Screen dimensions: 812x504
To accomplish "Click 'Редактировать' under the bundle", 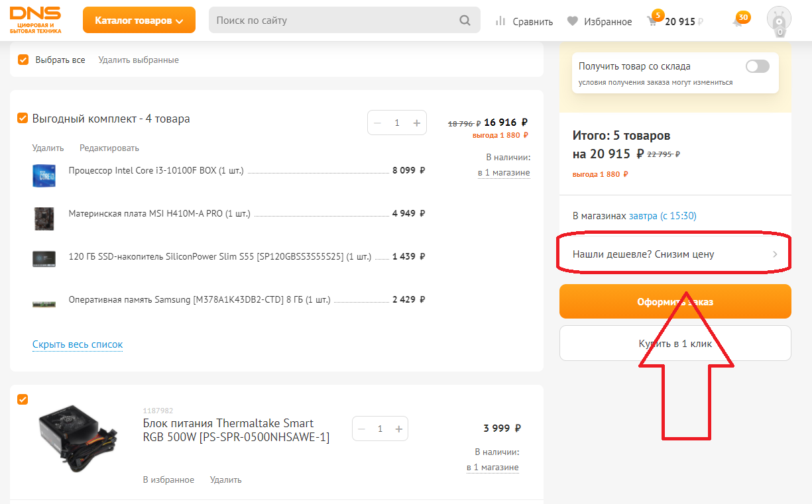I will point(109,148).
